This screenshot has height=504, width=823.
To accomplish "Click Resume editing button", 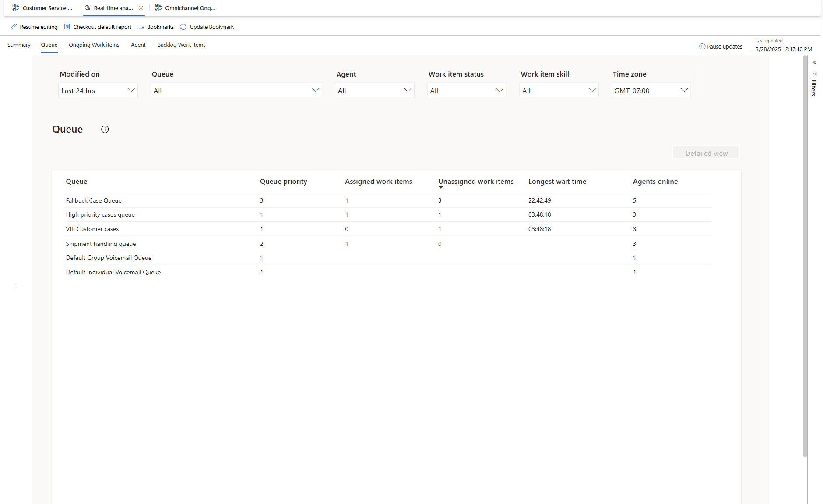I will [x=34, y=27].
